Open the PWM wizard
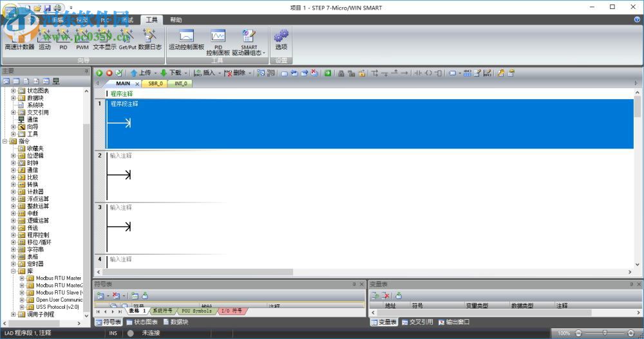644x339 pixels. pyautogui.click(x=82, y=40)
